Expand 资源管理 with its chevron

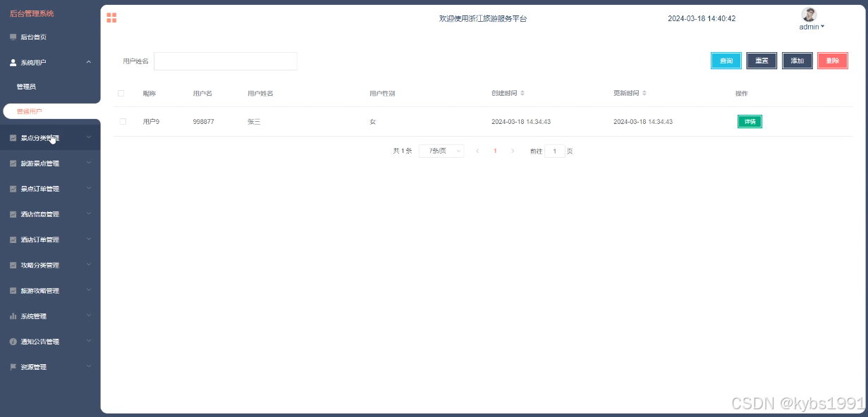point(89,367)
